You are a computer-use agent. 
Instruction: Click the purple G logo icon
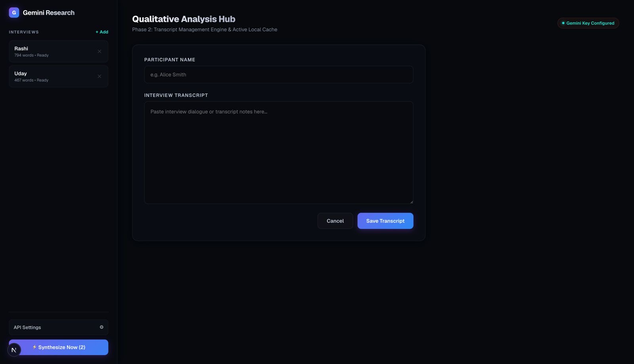tap(14, 13)
